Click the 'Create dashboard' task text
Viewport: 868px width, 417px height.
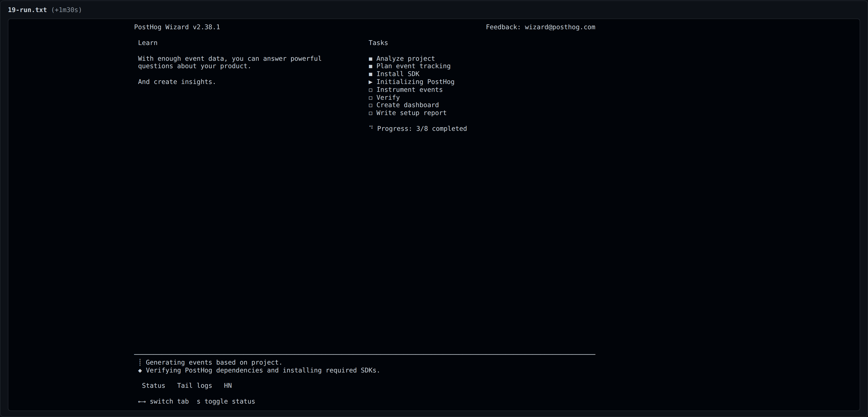pyautogui.click(x=407, y=105)
